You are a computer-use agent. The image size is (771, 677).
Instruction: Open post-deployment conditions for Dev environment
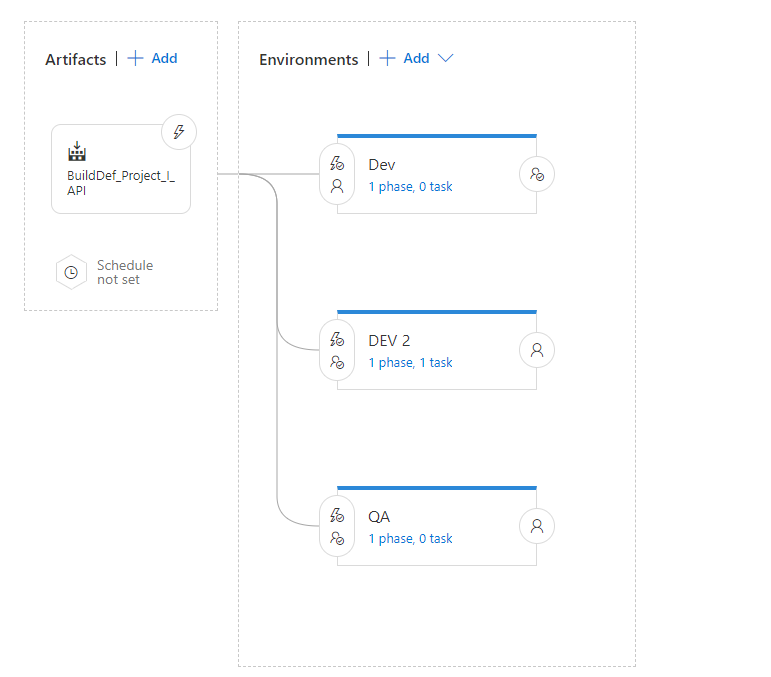tap(537, 174)
